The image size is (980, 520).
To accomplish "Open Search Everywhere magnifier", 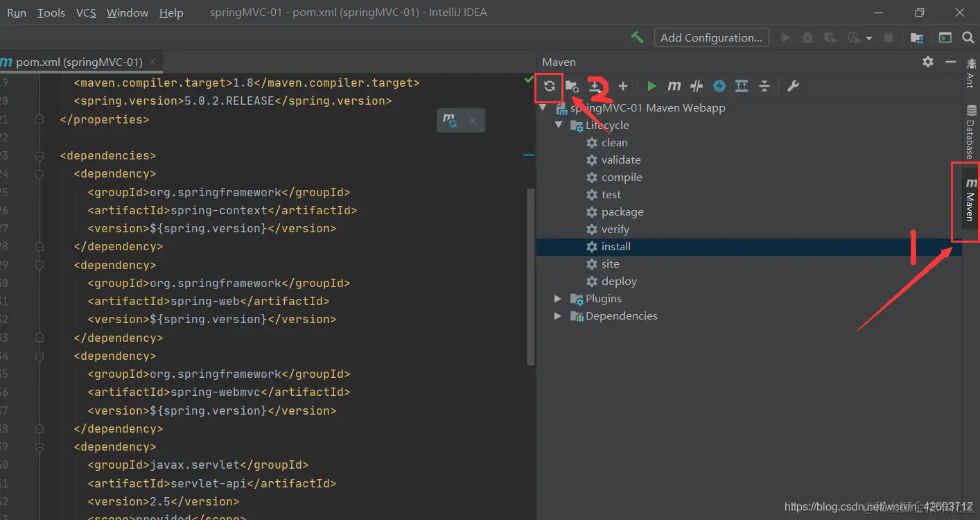I will [968, 37].
